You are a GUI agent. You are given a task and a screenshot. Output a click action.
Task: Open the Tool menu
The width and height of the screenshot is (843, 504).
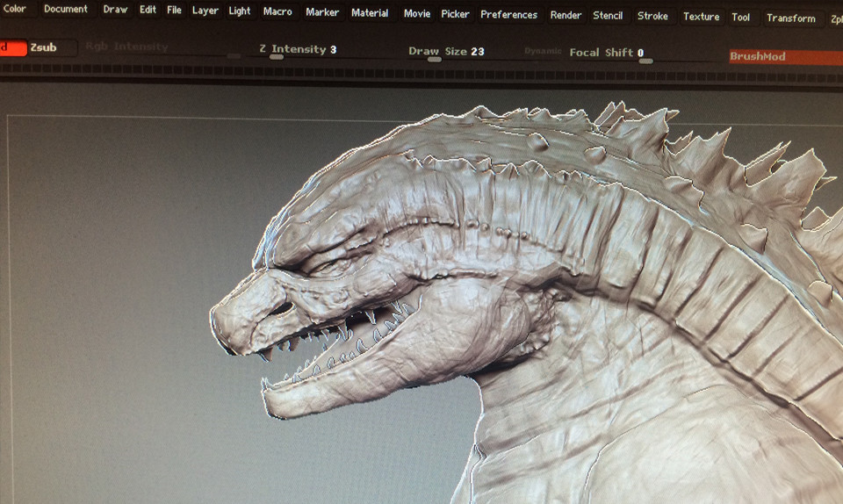pos(741,18)
